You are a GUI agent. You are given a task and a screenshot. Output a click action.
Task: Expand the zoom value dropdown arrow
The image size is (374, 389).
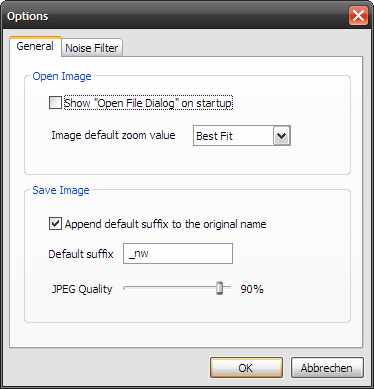(282, 135)
